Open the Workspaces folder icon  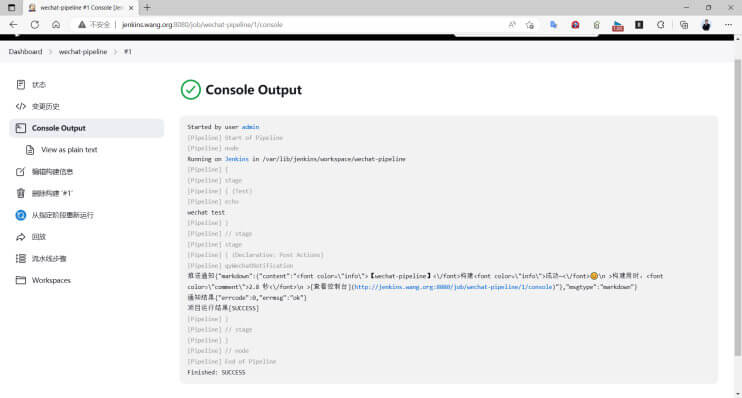[20, 280]
